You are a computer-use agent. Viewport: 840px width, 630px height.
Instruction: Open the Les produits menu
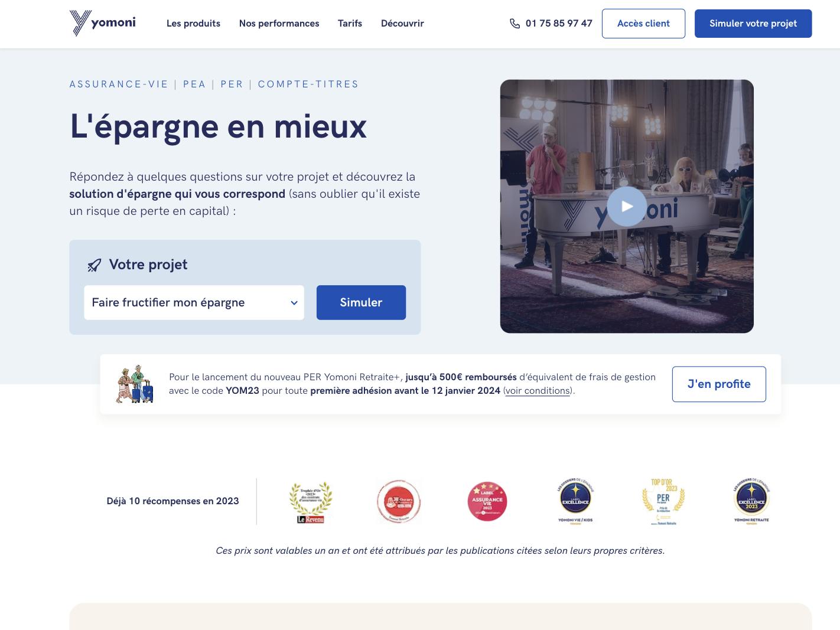point(193,24)
